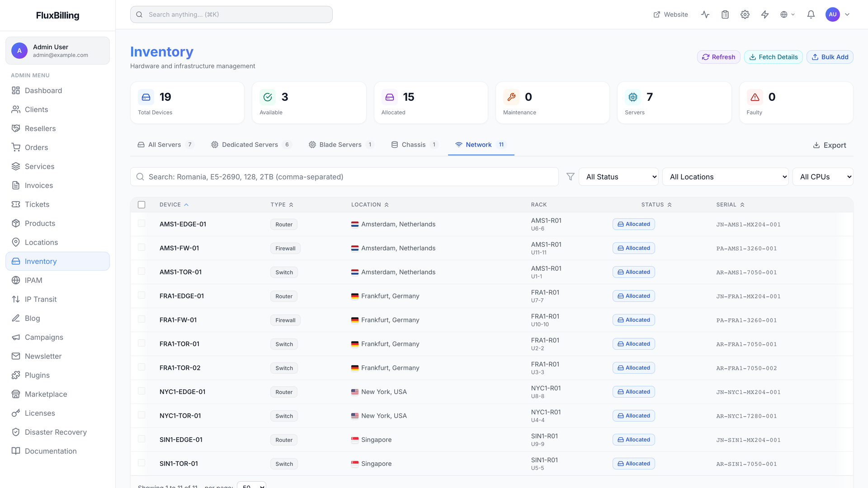Tick the FRA1-FW-01 row checkbox
The width and height of the screenshot is (868, 488).
coord(142,319)
